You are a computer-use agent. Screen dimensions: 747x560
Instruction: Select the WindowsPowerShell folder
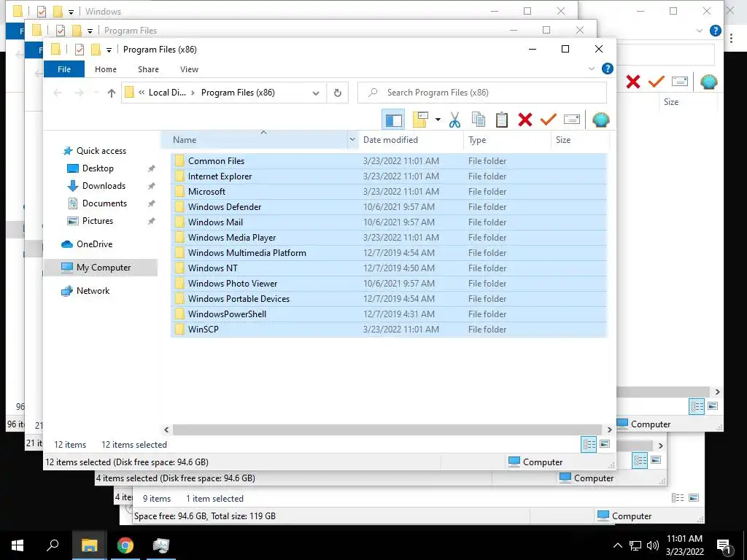pyautogui.click(x=389, y=314)
